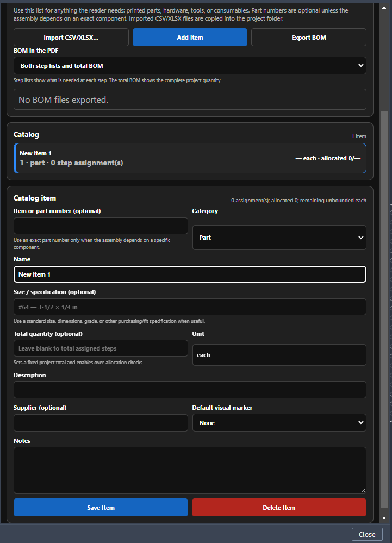Viewport: 392px width, 543px height.
Task: Click the 'No BOM files exported.' message
Action: click(64, 99)
